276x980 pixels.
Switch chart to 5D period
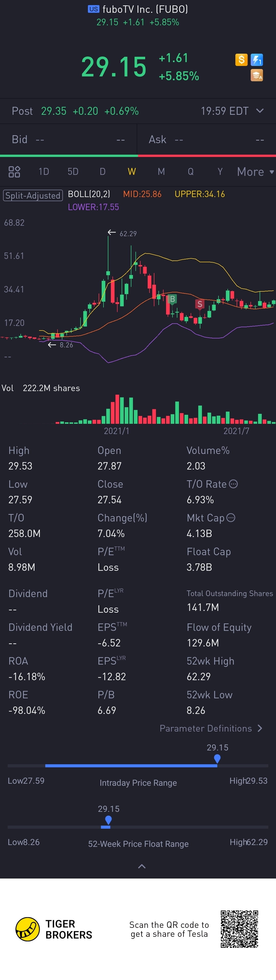tap(73, 172)
